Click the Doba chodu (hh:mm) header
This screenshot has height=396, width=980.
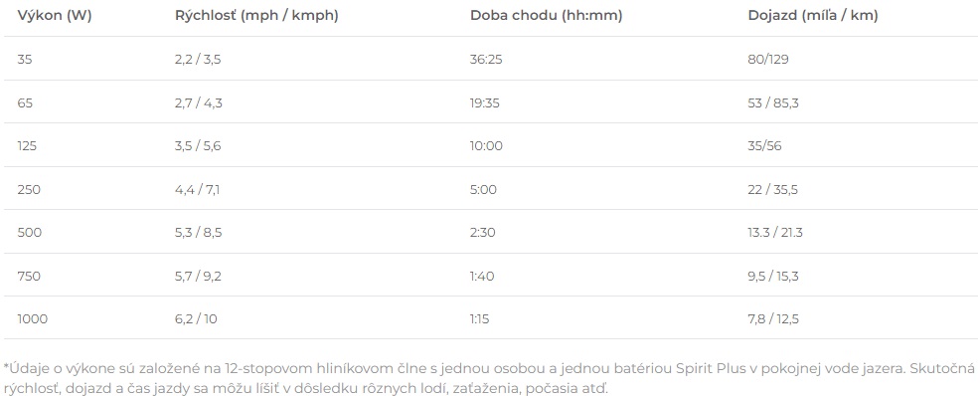[547, 16]
